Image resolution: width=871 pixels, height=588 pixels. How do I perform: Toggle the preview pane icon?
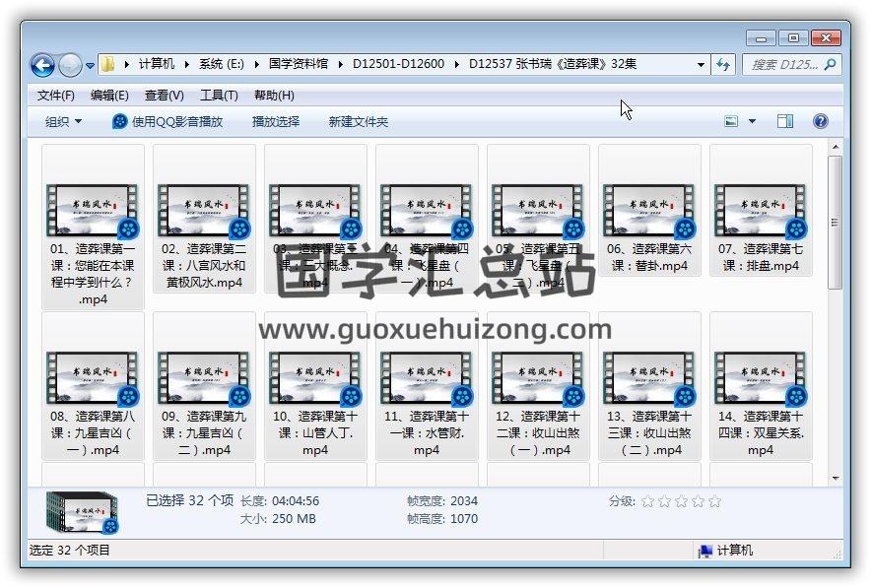click(x=785, y=121)
